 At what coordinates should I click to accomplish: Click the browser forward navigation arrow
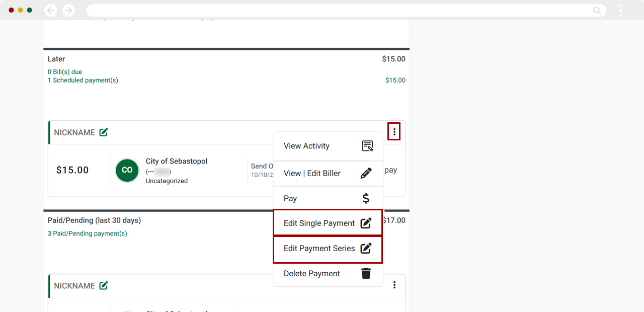[x=68, y=10]
